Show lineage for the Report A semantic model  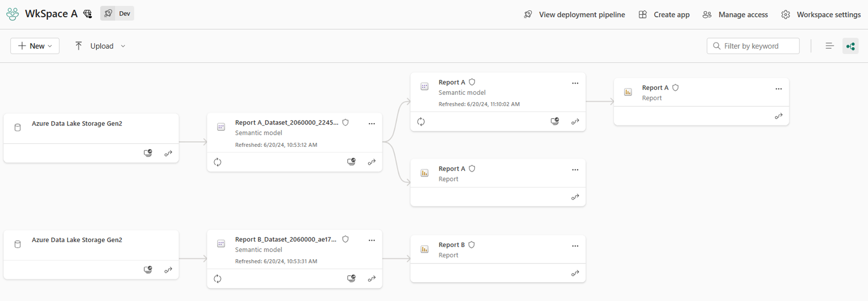(x=575, y=122)
